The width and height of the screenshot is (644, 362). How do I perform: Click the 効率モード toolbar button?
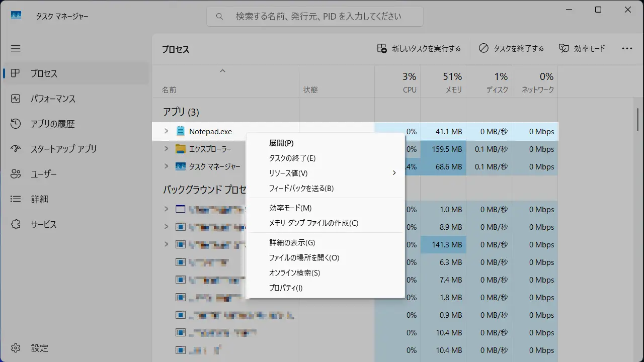pyautogui.click(x=582, y=48)
